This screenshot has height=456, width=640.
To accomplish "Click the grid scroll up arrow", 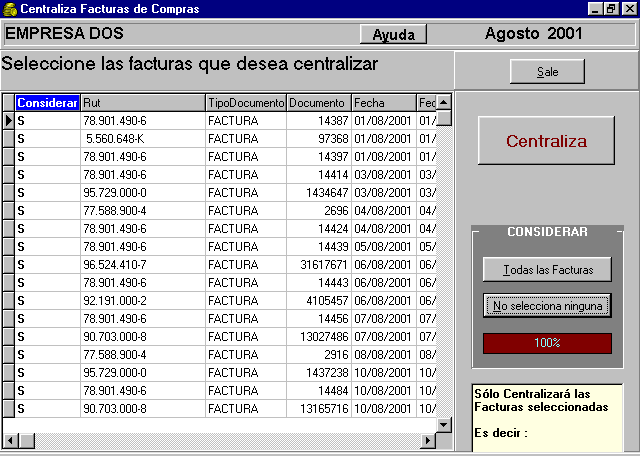I will (x=444, y=102).
